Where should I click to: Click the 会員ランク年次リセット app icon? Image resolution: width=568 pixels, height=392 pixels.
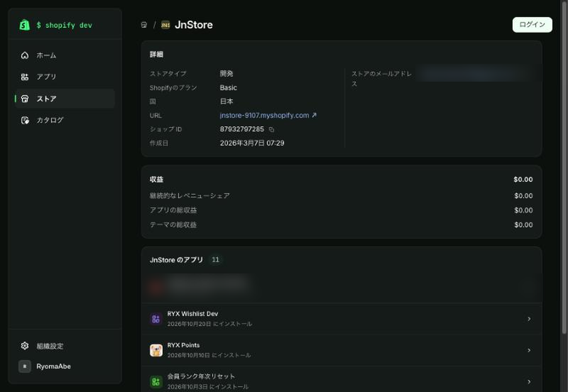click(x=156, y=382)
